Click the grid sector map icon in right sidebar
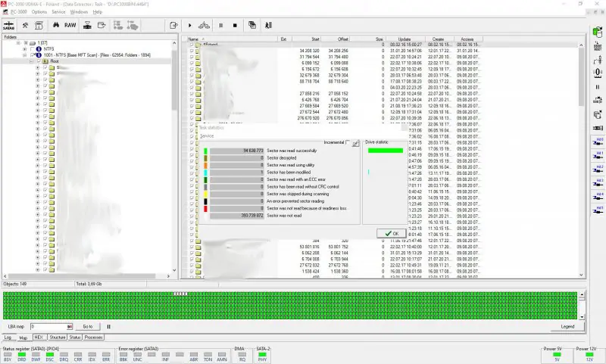The image size is (606, 364). (598, 47)
